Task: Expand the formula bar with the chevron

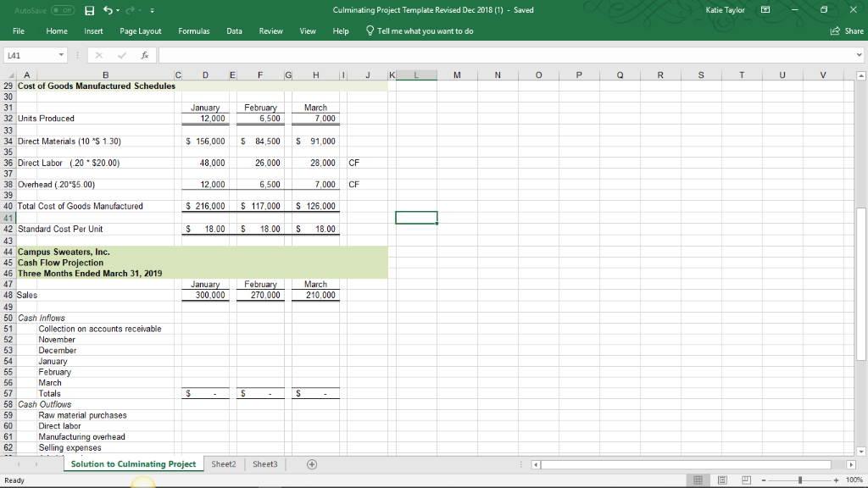Action: 860,55
